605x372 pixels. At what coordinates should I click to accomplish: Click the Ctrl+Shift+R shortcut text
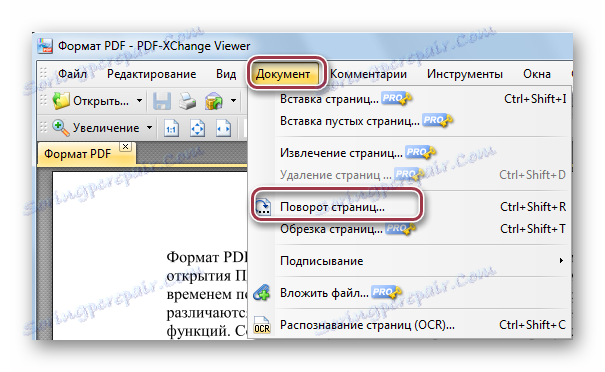[x=533, y=207]
